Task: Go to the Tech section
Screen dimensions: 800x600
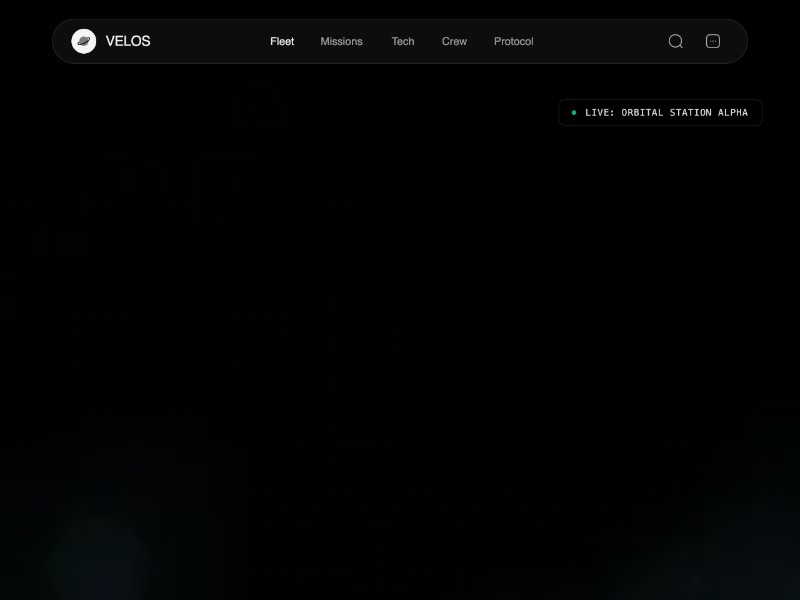Action: coord(403,41)
